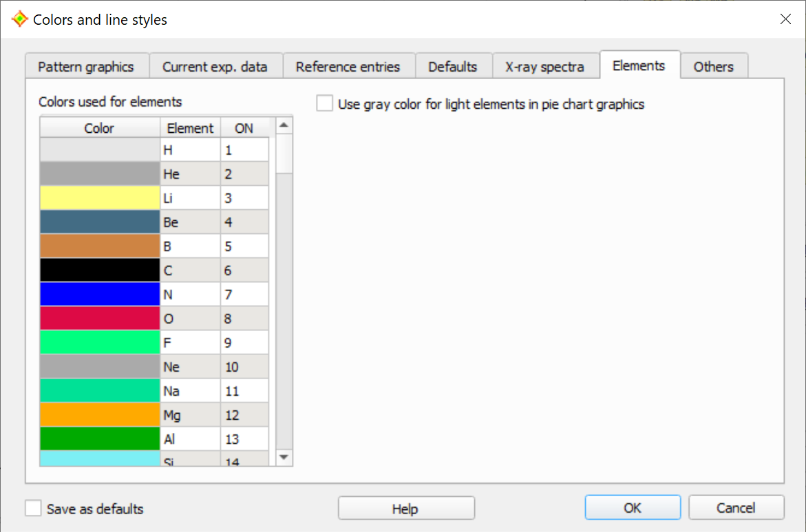Screen dimensions: 806x532
Task: Open Help for this dialog
Action: click(x=405, y=509)
